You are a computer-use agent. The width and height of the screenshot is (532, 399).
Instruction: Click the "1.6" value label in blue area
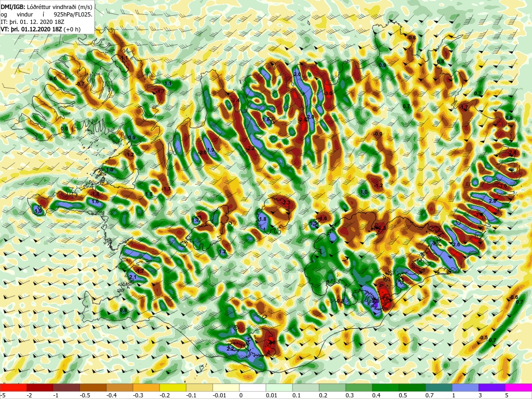(x=95, y=202)
